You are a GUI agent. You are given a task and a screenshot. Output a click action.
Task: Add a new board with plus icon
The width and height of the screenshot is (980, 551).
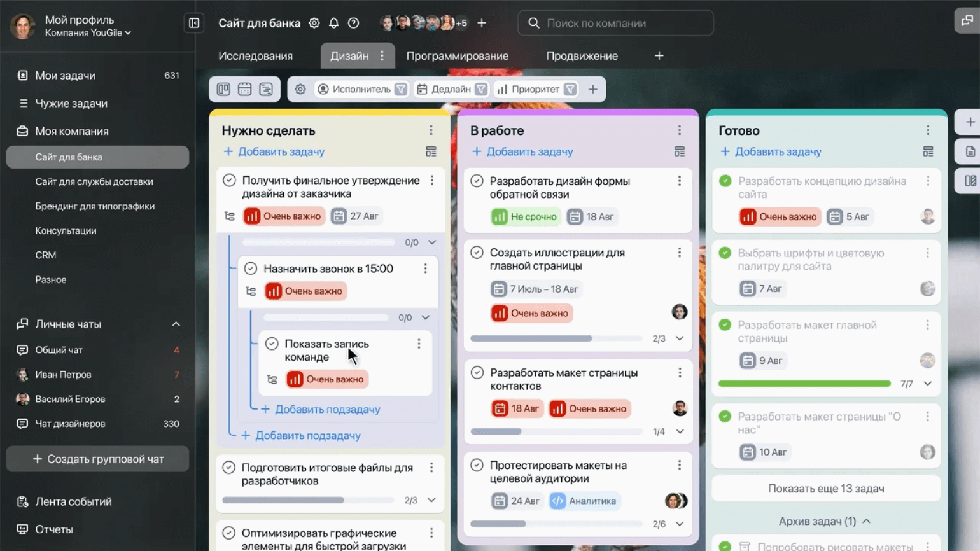[x=659, y=56]
